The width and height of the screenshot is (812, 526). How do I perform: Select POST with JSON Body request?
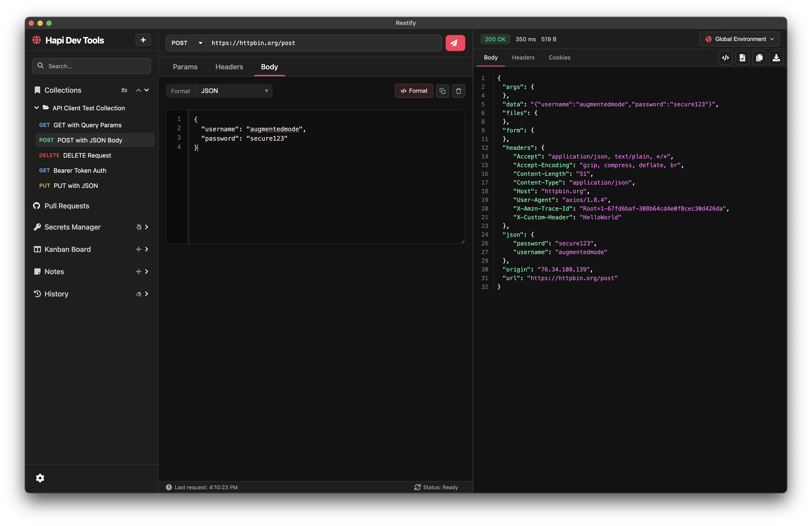click(x=95, y=140)
